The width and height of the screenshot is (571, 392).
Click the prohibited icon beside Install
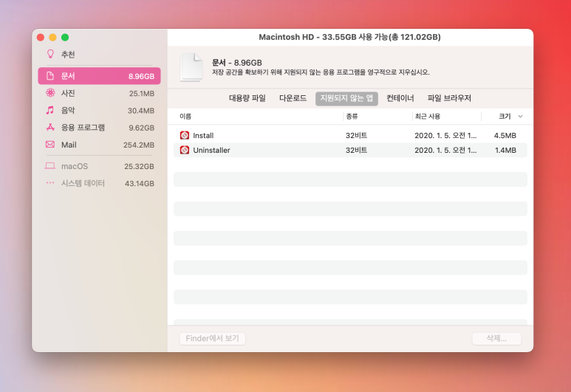point(185,135)
